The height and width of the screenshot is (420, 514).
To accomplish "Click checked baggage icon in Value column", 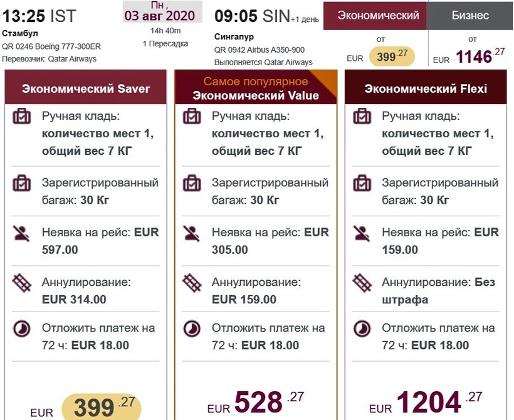I will (192, 183).
